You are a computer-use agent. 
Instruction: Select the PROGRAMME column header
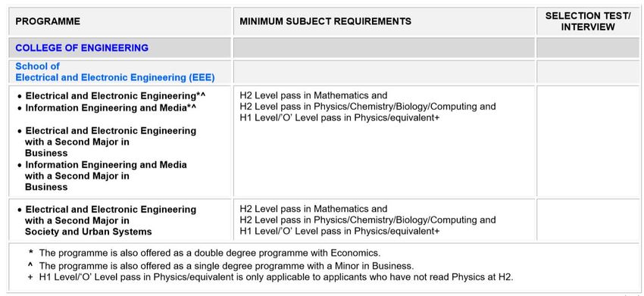coord(48,21)
